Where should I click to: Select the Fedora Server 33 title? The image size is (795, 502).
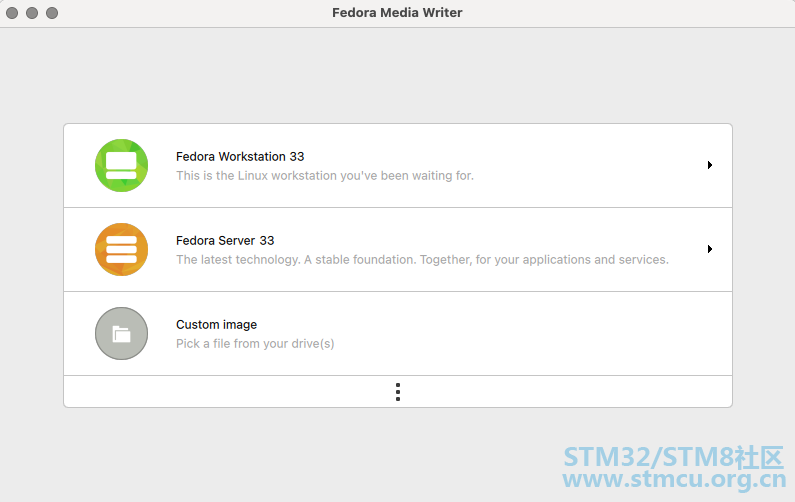[225, 240]
